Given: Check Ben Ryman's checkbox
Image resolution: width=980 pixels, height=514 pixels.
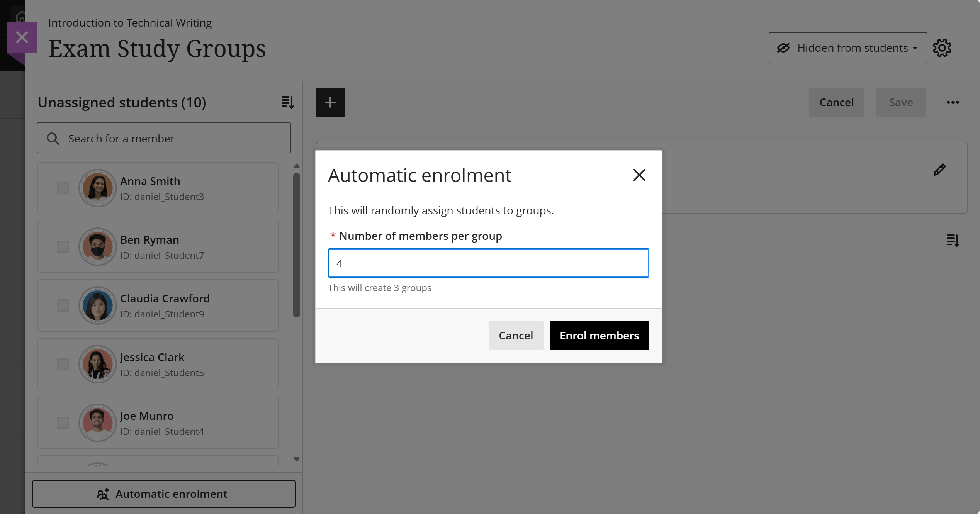Looking at the screenshot, I should (63, 247).
